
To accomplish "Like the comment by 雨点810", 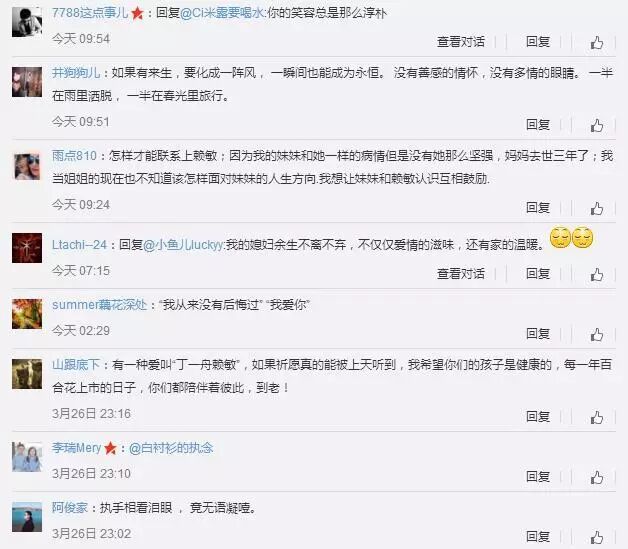I will (597, 209).
